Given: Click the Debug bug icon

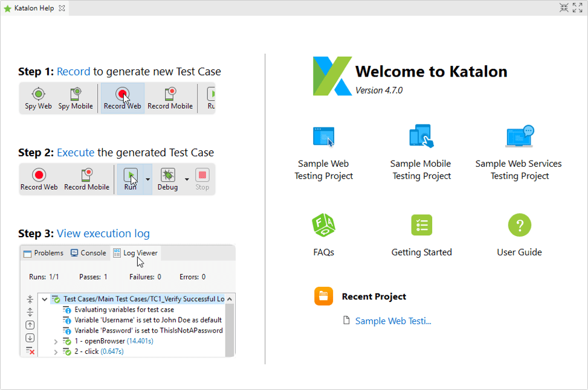Looking at the screenshot, I should [x=167, y=175].
